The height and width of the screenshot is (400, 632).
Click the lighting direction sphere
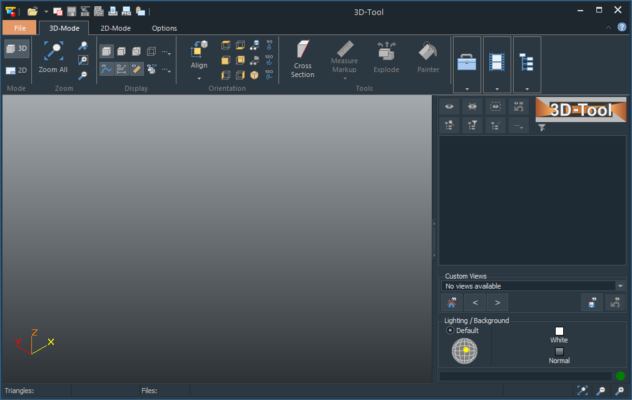(464, 351)
